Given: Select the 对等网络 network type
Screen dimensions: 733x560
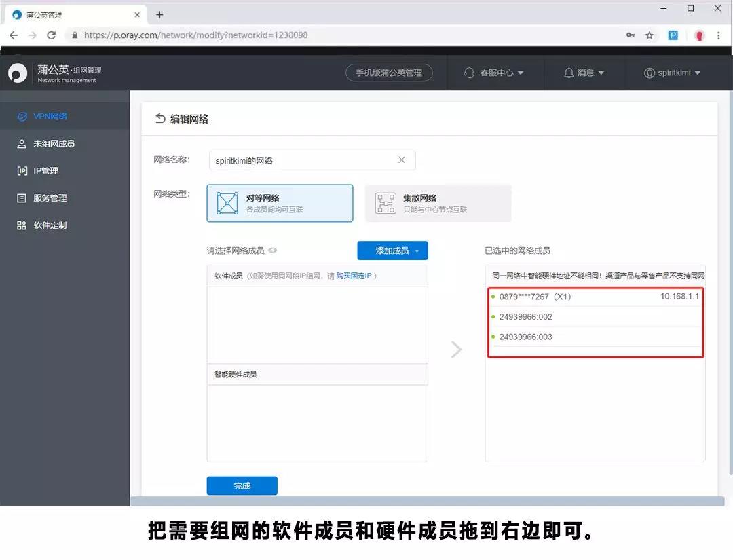Looking at the screenshot, I should pyautogui.click(x=280, y=203).
